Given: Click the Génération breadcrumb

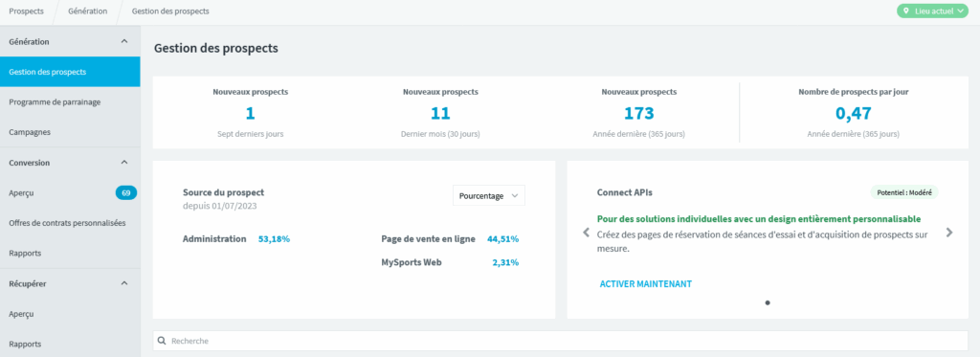Looking at the screenshot, I should [x=87, y=11].
